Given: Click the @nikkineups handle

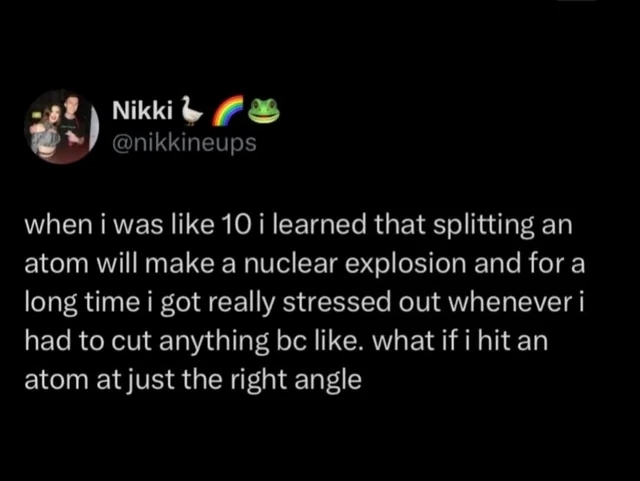Looking at the screenshot, I should (184, 143).
